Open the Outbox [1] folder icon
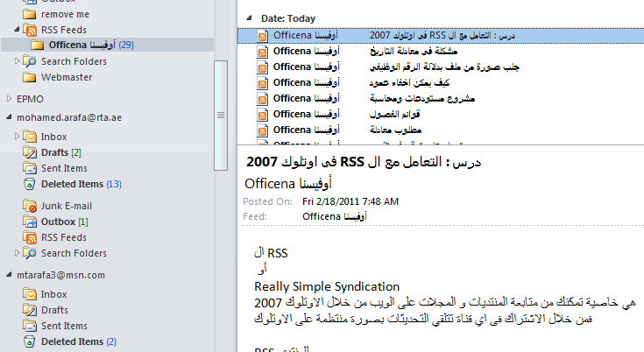The height and width of the screenshot is (352, 644). pos(30,222)
